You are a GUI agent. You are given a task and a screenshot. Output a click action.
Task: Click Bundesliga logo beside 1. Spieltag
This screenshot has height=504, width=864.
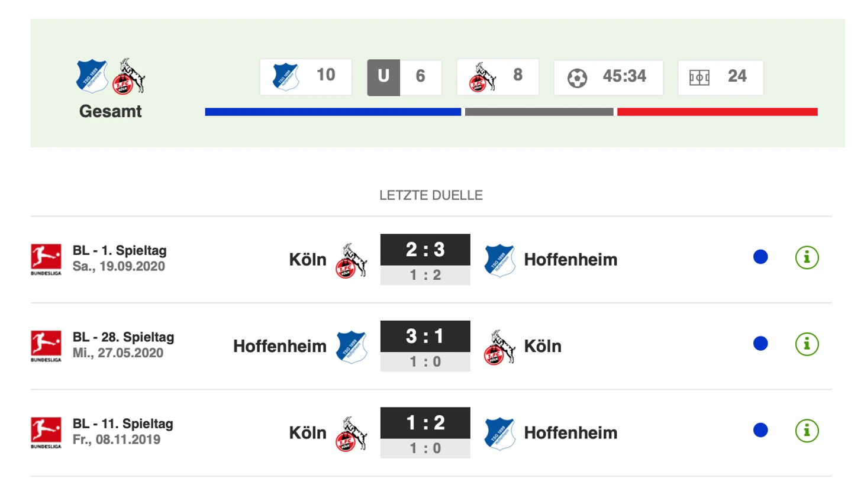tap(46, 259)
